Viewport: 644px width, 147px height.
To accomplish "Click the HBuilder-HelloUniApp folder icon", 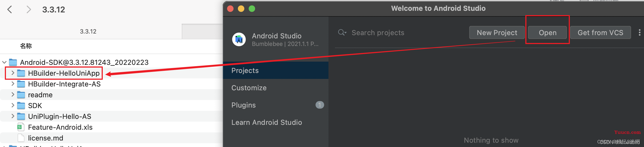I will pyautogui.click(x=21, y=73).
